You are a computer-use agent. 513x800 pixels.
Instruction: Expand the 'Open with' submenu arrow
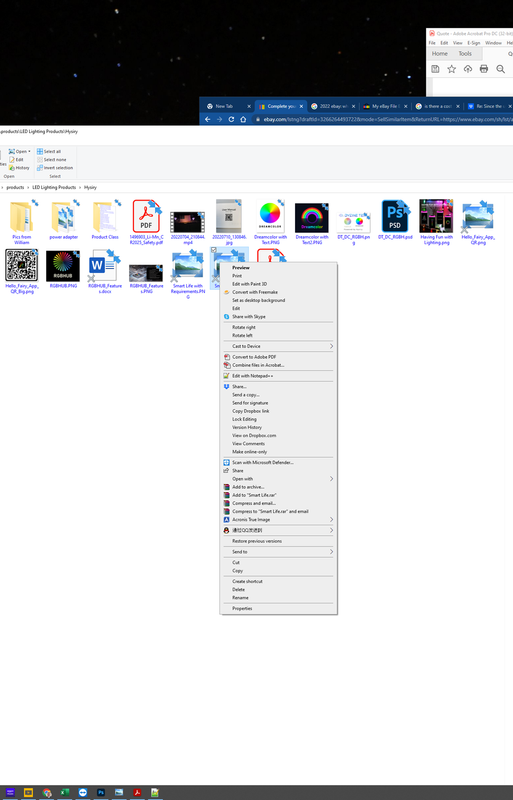tap(331, 479)
